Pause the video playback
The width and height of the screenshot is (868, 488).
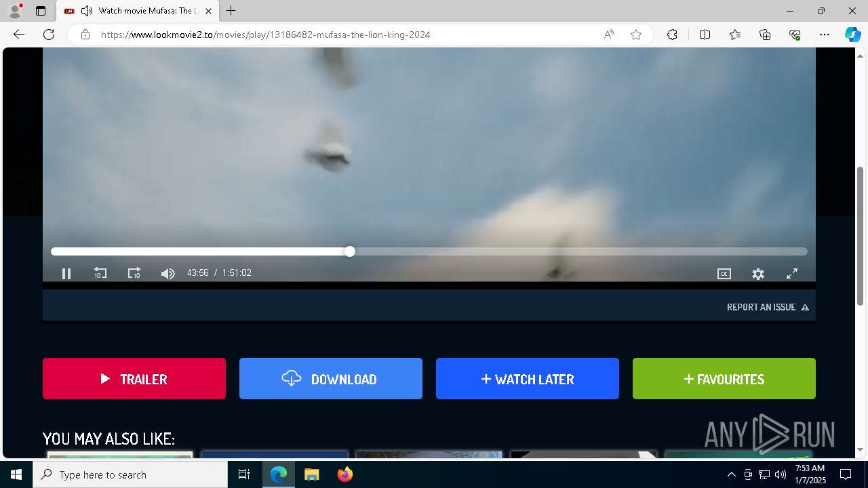[x=66, y=274]
